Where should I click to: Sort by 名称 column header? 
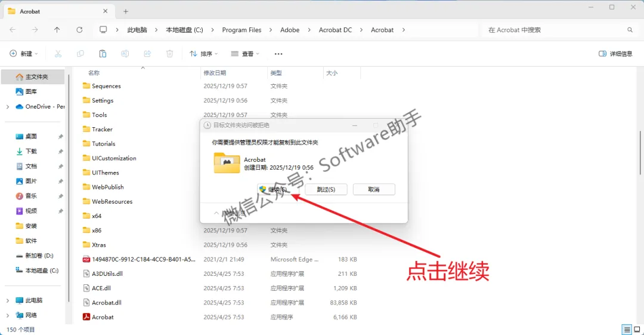pyautogui.click(x=94, y=73)
